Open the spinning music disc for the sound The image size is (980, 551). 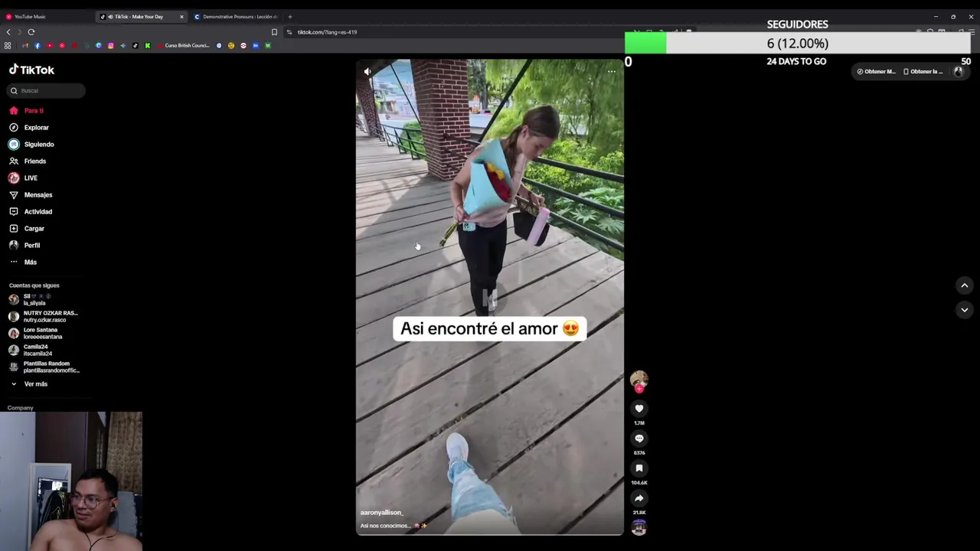click(x=639, y=527)
